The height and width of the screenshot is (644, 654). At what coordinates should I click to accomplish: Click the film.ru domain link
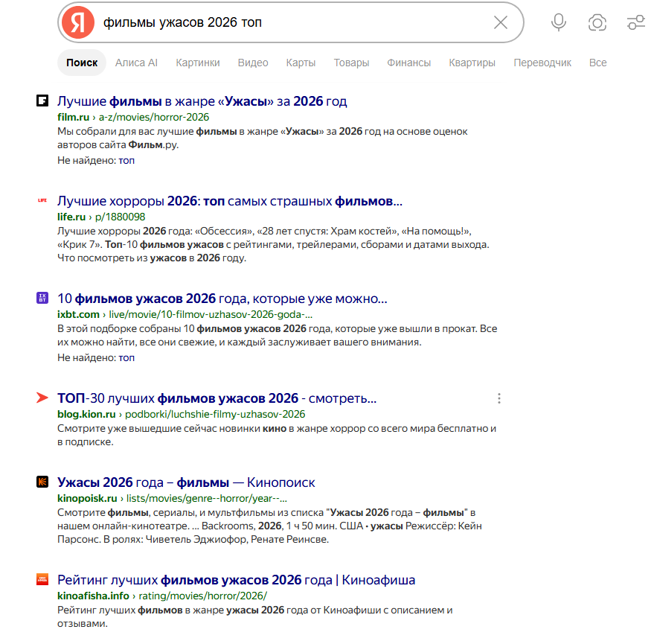coord(74,118)
